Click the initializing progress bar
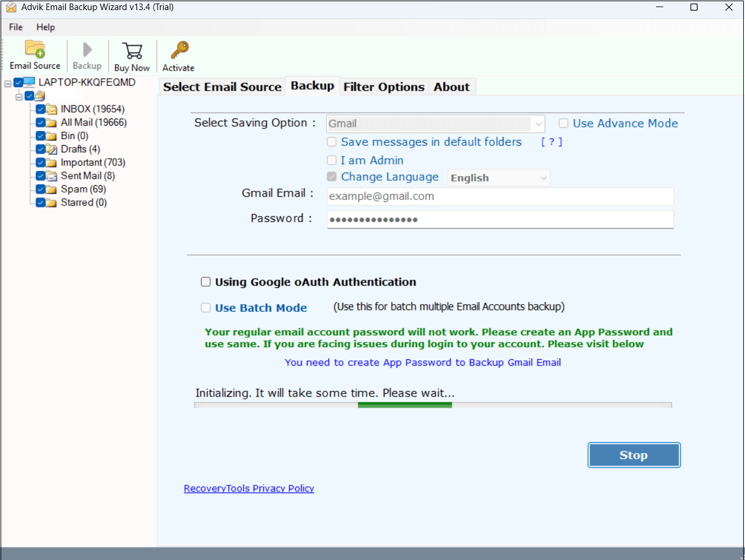Screen dimensions: 745x560 point(433,405)
